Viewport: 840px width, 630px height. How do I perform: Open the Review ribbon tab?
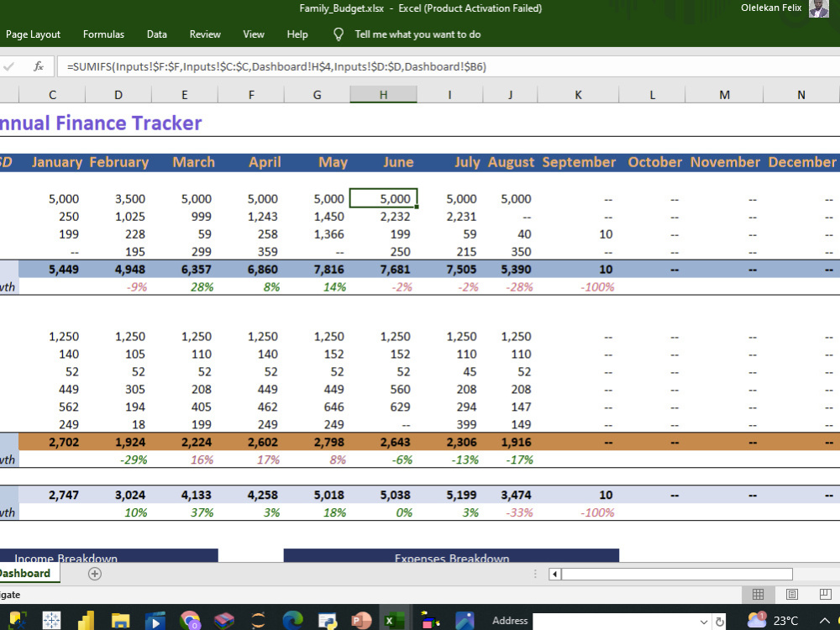[205, 34]
